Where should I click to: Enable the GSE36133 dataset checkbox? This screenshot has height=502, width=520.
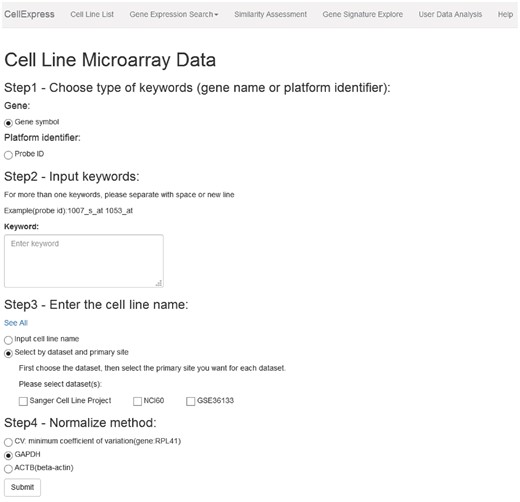tap(191, 401)
